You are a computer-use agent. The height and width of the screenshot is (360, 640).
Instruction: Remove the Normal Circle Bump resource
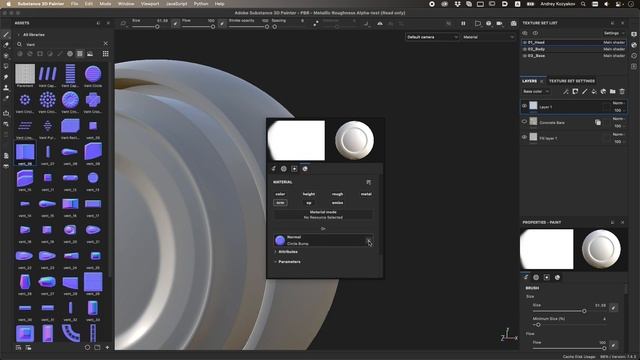tap(369, 240)
